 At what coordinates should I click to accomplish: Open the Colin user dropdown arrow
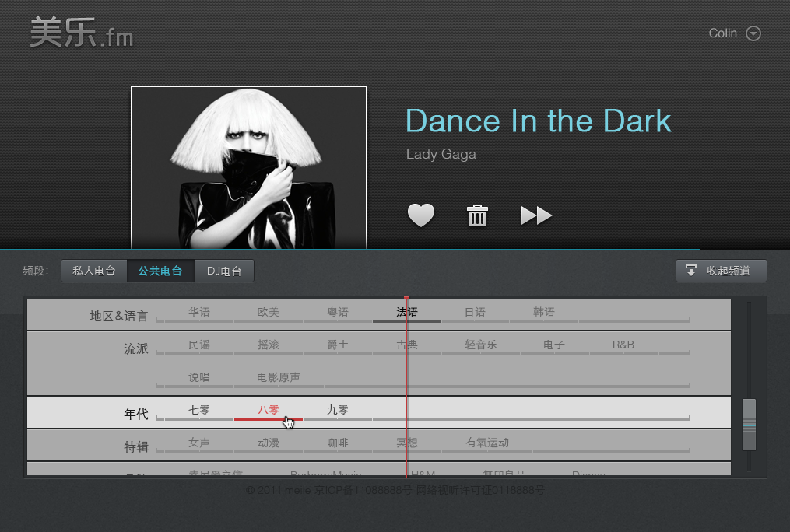pyautogui.click(x=753, y=33)
